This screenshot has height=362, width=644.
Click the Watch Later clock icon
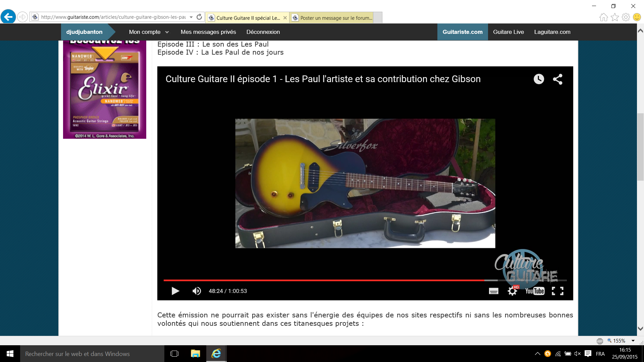(539, 79)
